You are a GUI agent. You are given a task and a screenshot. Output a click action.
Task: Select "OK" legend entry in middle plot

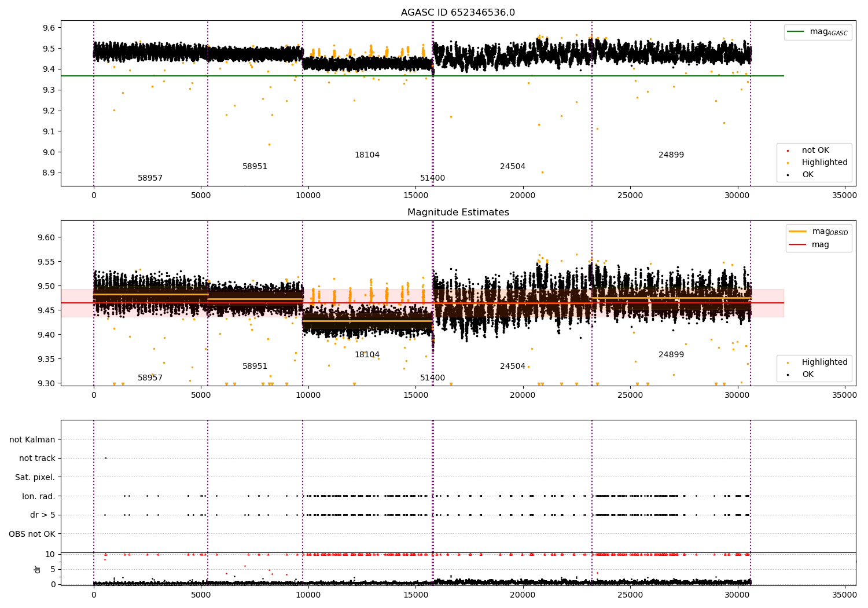click(807, 375)
